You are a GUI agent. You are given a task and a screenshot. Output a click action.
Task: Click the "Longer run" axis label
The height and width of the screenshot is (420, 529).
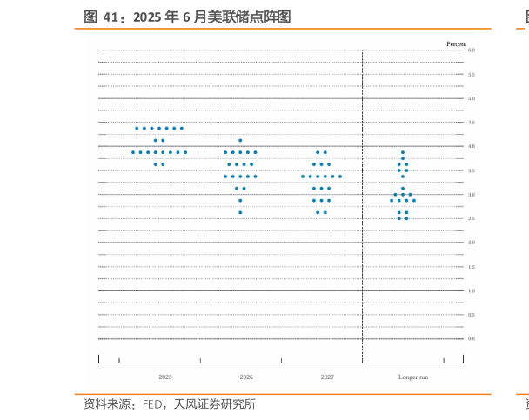pos(413,377)
